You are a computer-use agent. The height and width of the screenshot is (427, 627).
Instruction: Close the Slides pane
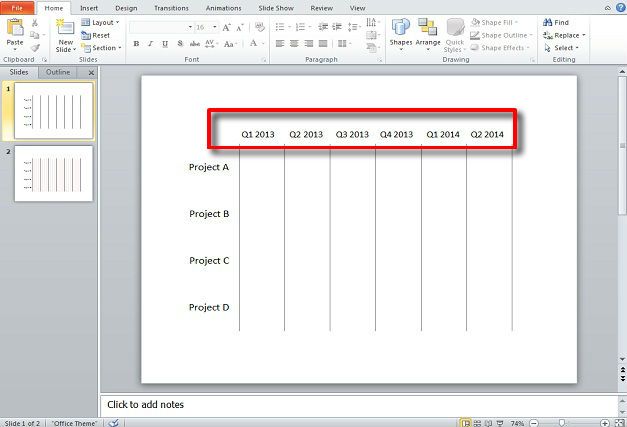click(92, 72)
